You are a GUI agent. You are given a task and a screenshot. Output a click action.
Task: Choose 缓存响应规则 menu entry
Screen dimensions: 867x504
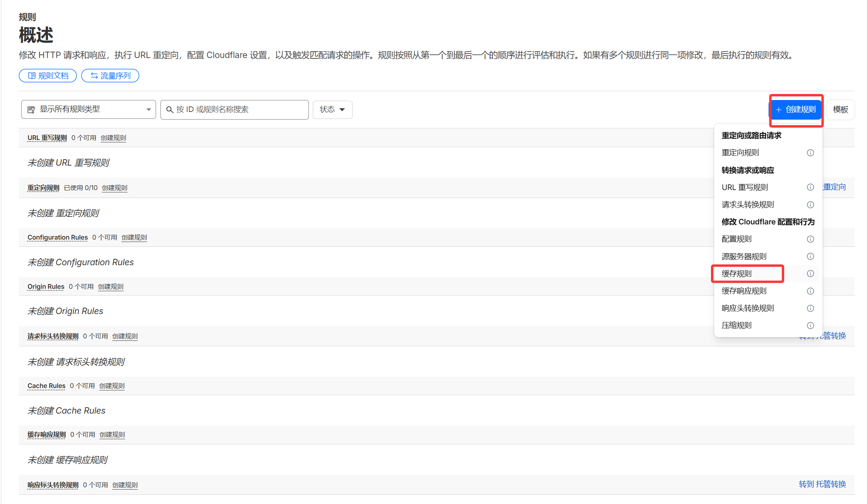click(744, 291)
